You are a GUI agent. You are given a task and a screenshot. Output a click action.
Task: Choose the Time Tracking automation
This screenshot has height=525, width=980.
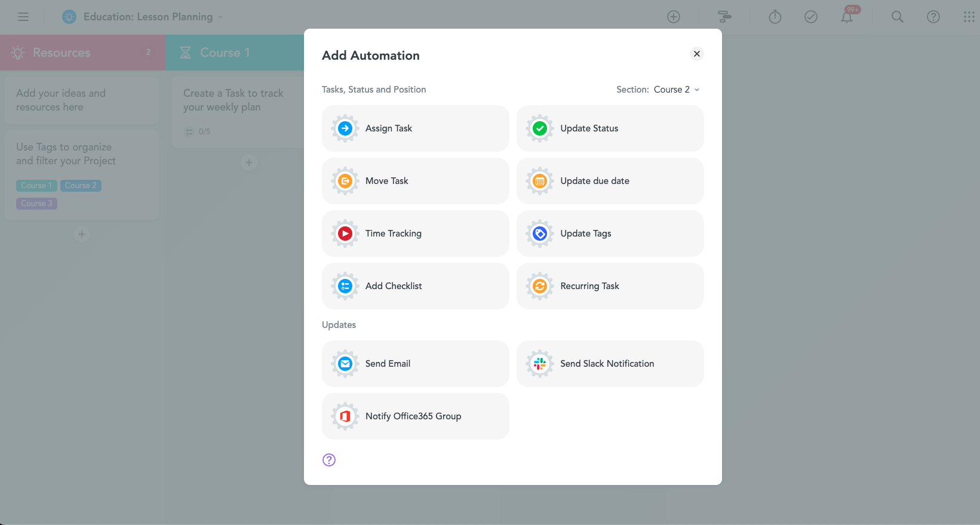coord(416,234)
